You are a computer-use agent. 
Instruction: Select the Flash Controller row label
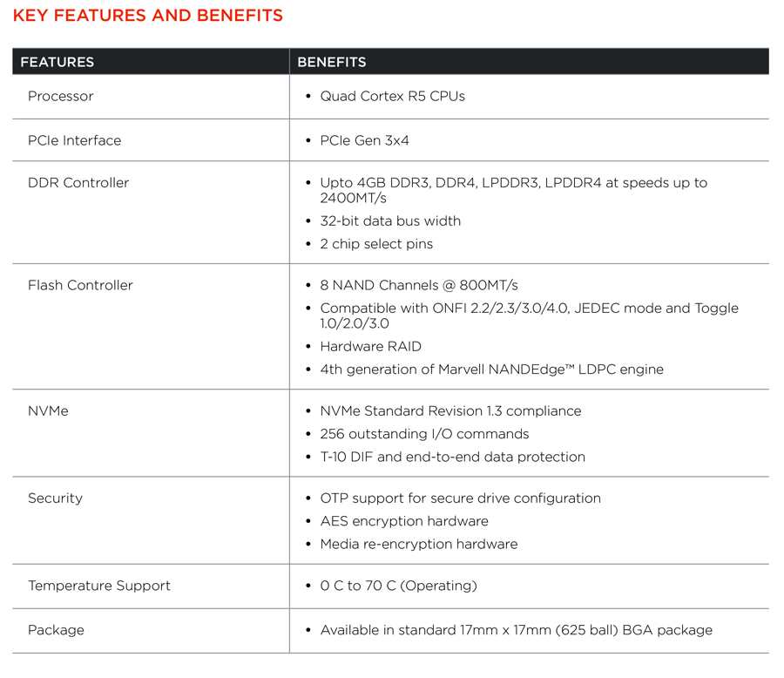[x=80, y=285]
